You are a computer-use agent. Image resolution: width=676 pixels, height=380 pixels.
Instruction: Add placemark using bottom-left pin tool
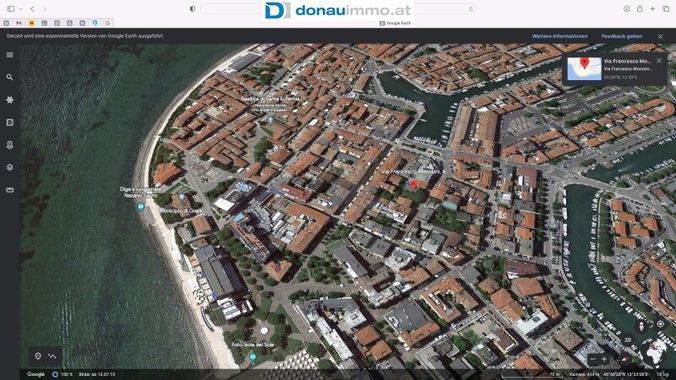[38, 356]
